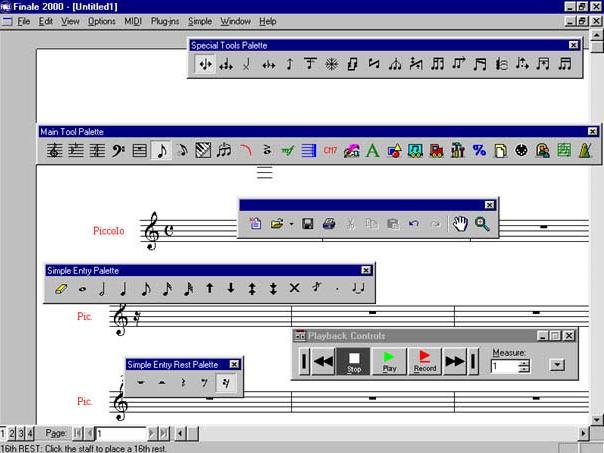Select the grace note tool in Simple Entry
The image size is (604, 453).
(x=316, y=288)
